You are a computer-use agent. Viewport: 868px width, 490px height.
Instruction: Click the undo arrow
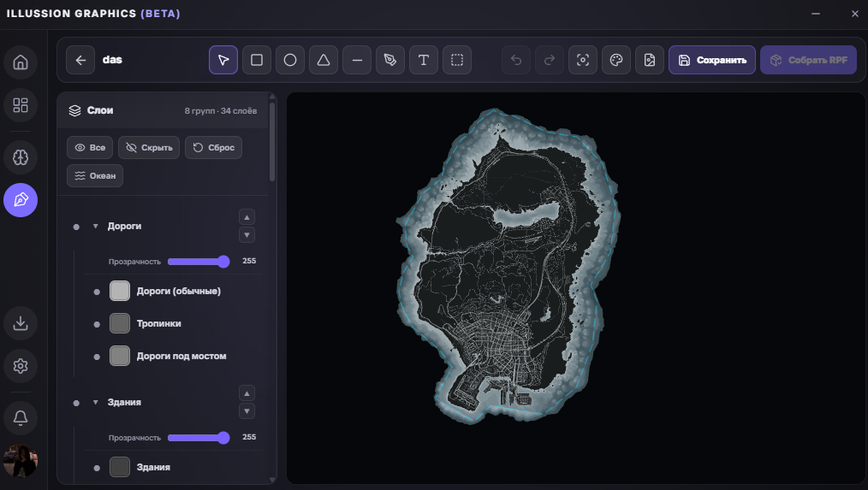pos(516,60)
